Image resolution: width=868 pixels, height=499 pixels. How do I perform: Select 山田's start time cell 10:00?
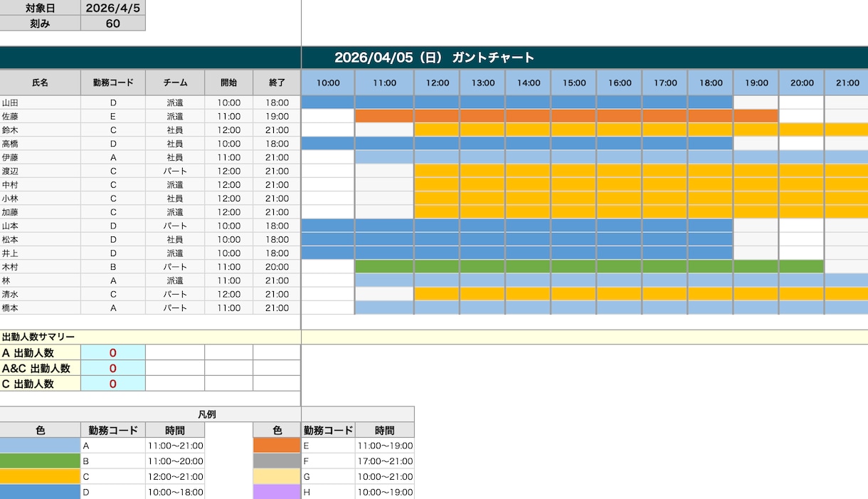[229, 103]
